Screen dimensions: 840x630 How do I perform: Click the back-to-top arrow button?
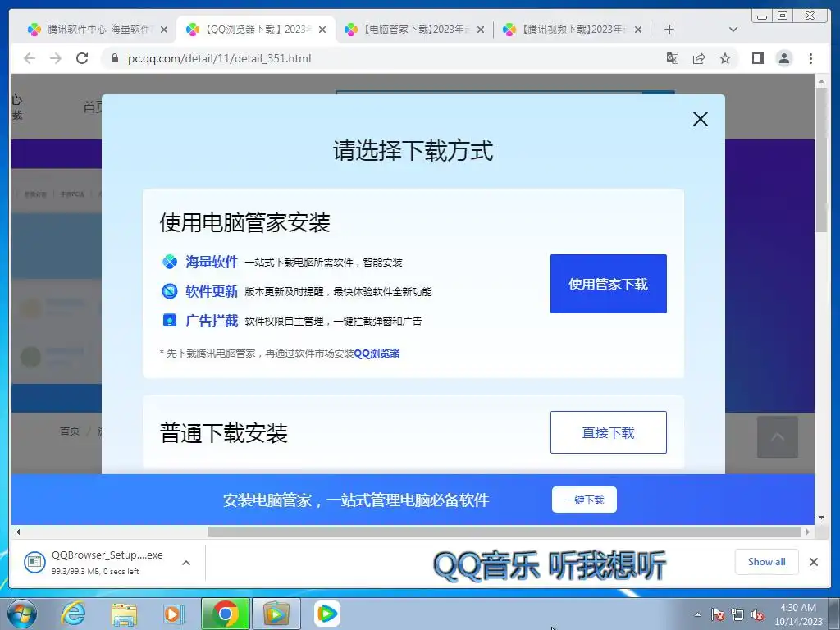778,436
